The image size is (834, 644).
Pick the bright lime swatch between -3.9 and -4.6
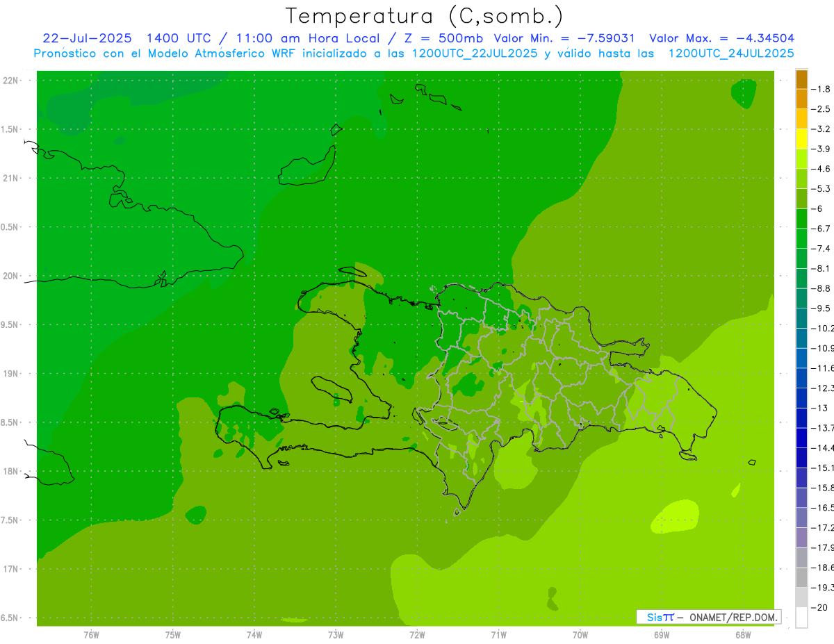[801, 159]
